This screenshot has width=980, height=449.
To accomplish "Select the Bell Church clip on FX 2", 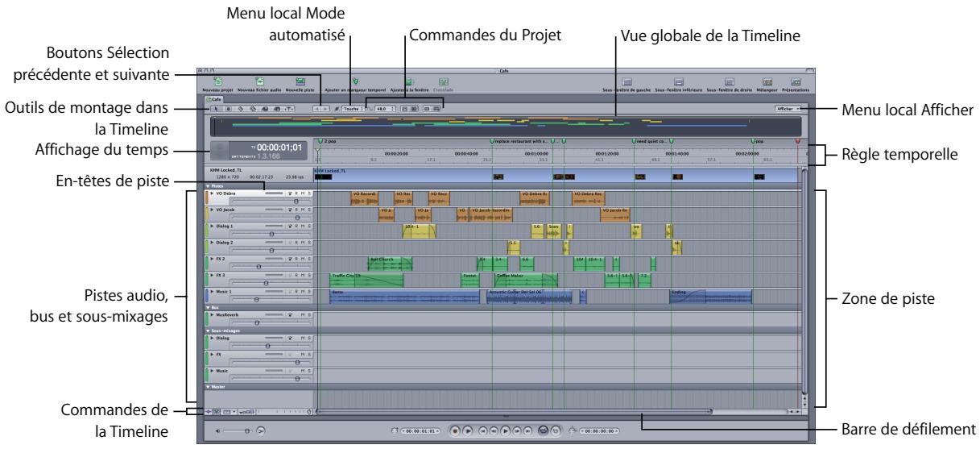I will 390,264.
